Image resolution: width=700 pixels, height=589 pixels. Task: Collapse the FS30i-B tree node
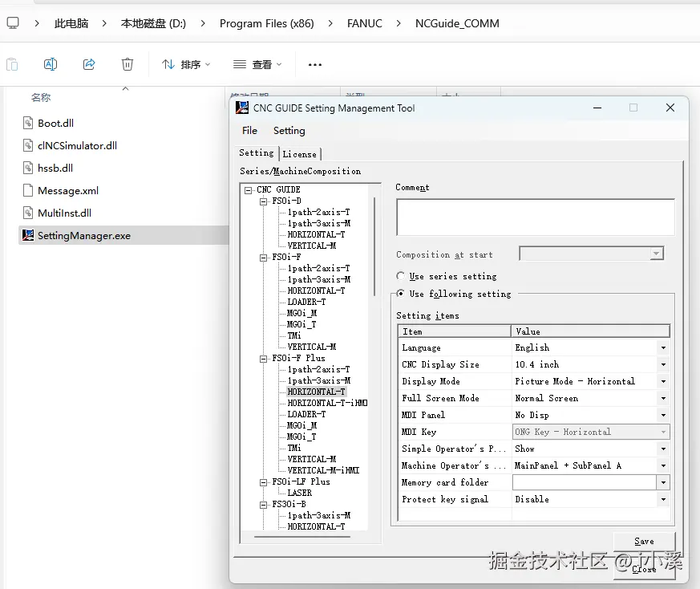pos(263,505)
